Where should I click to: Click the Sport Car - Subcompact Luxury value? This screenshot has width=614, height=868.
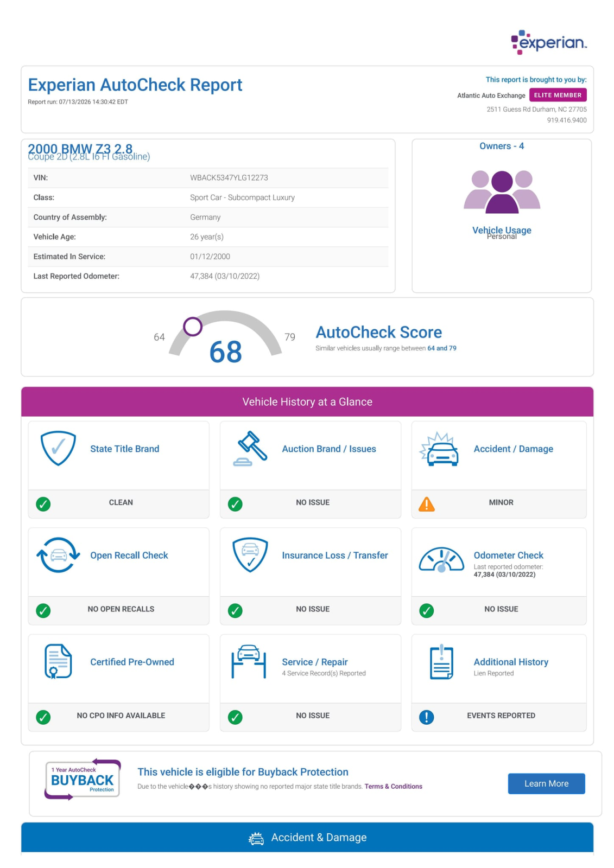coord(242,197)
